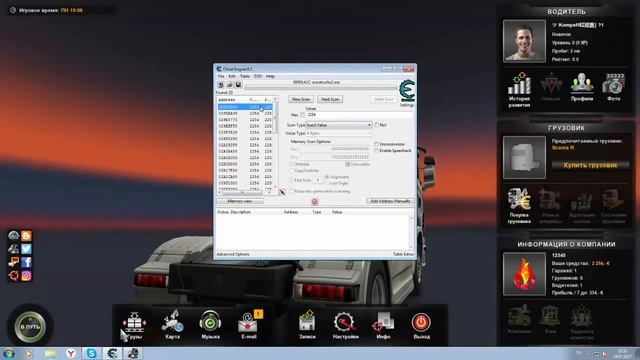Click the Open Process icon in Cheat Engine

pos(220,85)
